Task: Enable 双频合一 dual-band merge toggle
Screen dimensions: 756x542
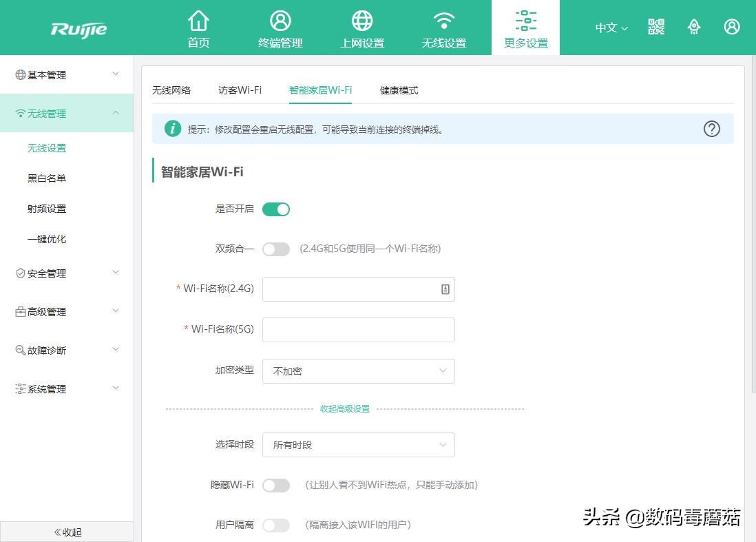Action: pyautogui.click(x=275, y=249)
